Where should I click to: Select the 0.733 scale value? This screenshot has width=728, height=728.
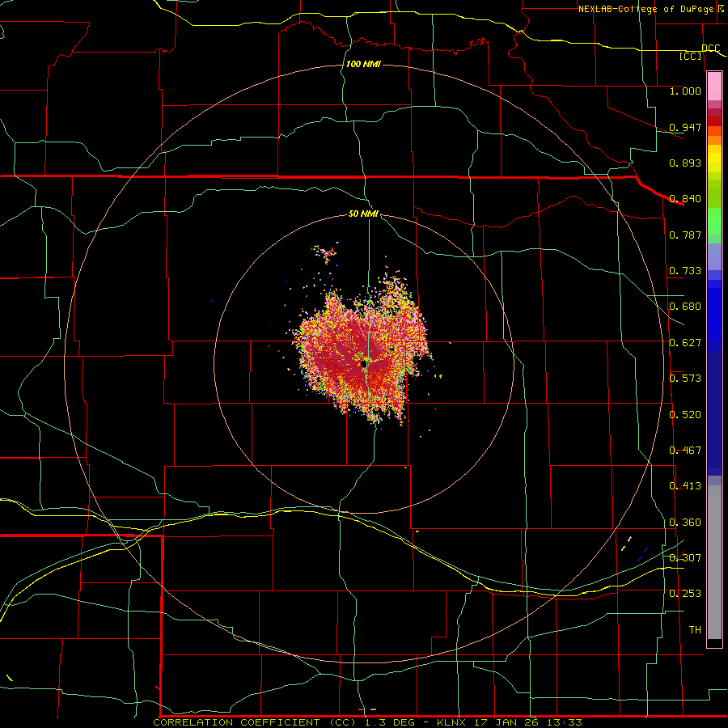coord(685,271)
